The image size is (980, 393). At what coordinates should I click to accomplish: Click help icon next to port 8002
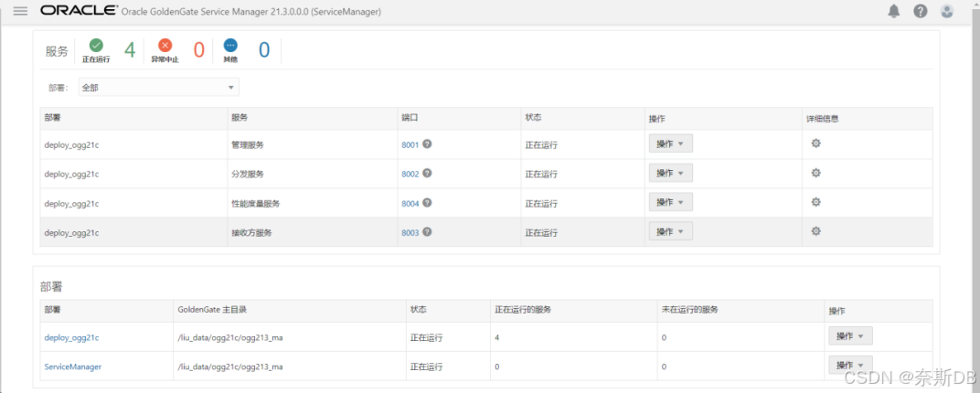click(x=428, y=173)
